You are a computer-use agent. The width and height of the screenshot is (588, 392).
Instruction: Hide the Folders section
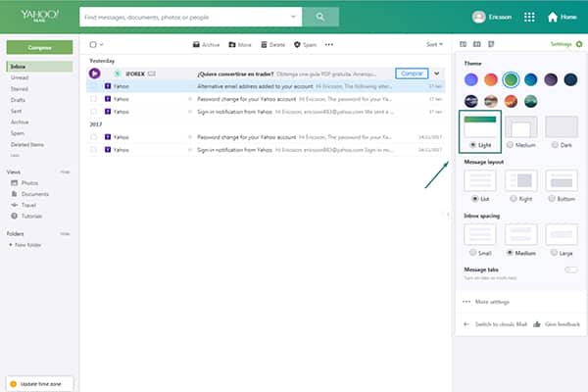click(x=65, y=233)
